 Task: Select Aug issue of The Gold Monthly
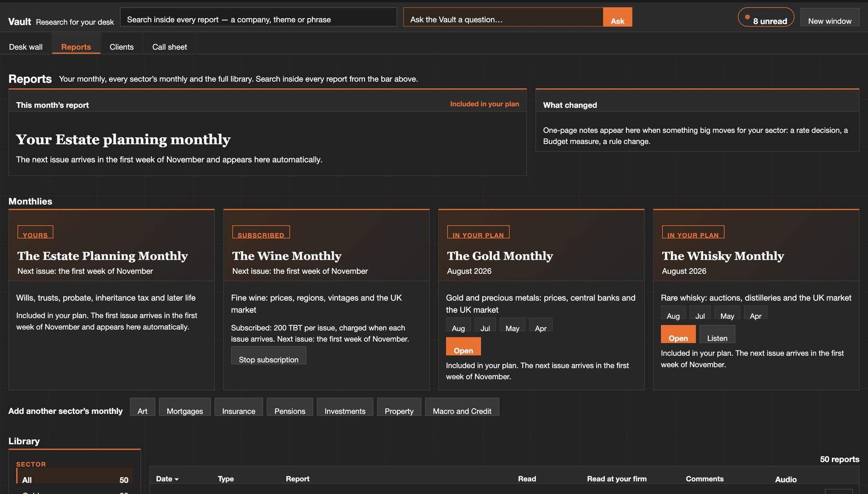pos(458,325)
